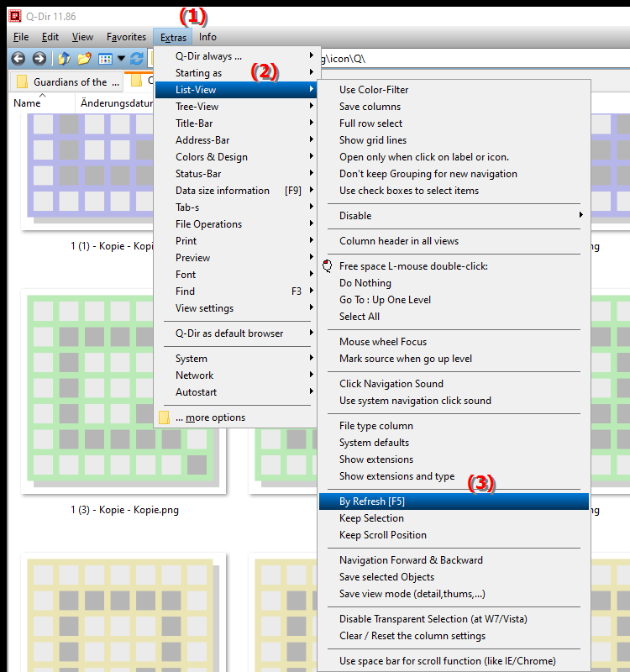Toggle Show grid lines

pos(454,140)
